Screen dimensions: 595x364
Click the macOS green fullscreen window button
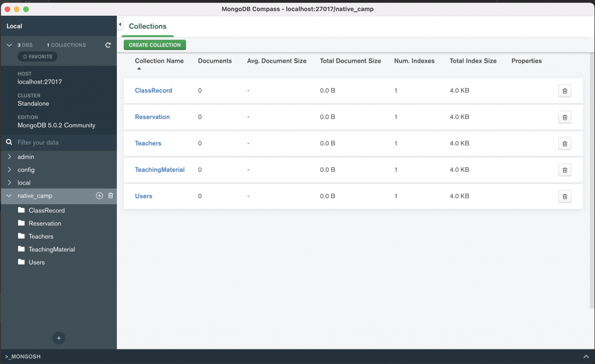pyautogui.click(x=26, y=9)
